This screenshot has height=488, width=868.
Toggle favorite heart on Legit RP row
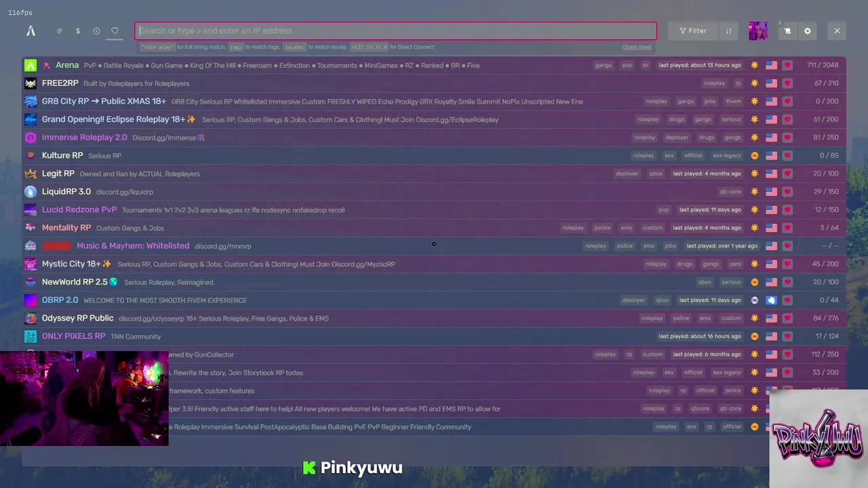click(787, 174)
